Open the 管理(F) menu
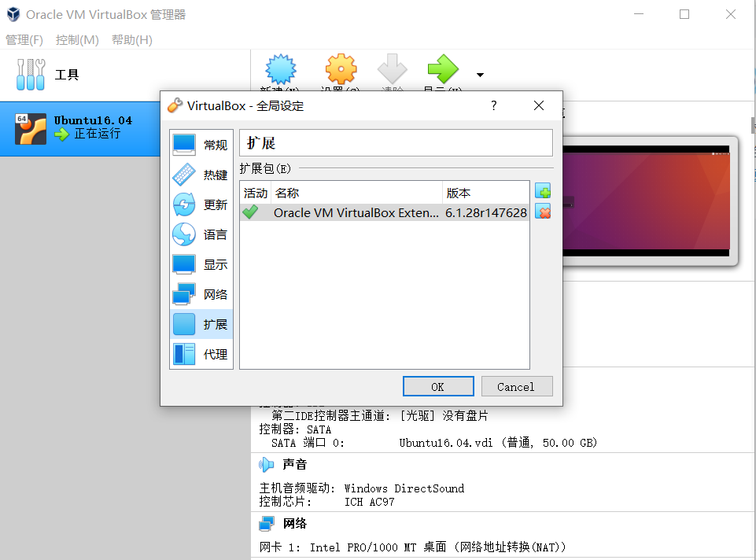Viewport: 756px width, 560px height. (x=24, y=40)
